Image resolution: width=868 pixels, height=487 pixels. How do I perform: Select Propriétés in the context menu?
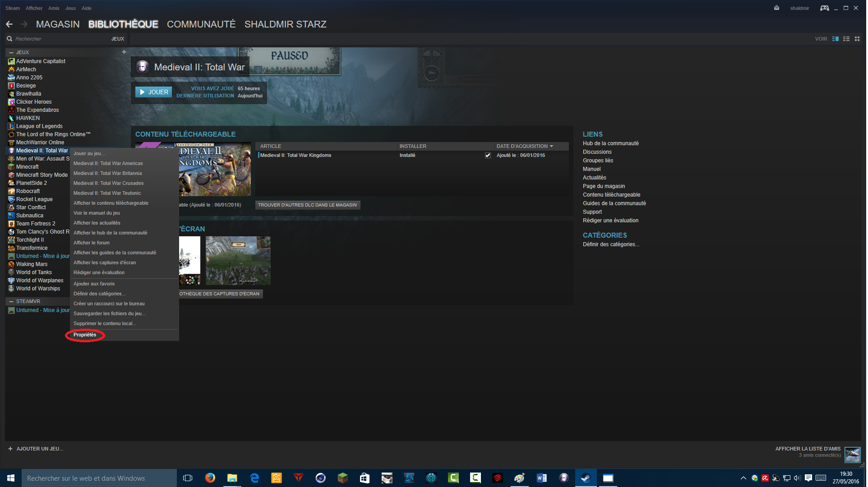pos(85,335)
